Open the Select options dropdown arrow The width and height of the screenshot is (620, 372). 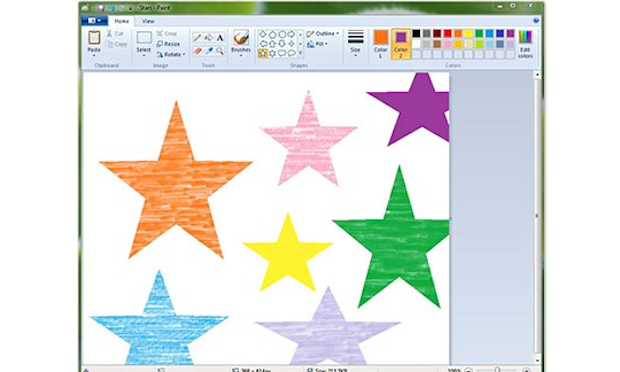tap(144, 56)
